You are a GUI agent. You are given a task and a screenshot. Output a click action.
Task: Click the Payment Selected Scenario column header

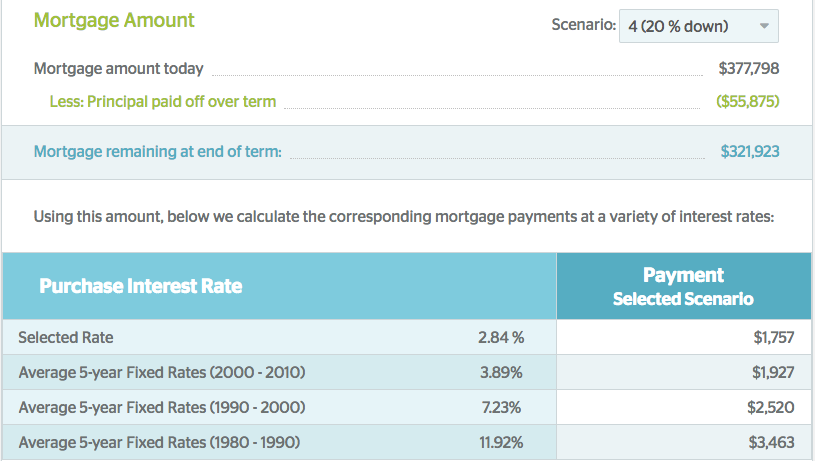pyautogui.click(x=683, y=286)
